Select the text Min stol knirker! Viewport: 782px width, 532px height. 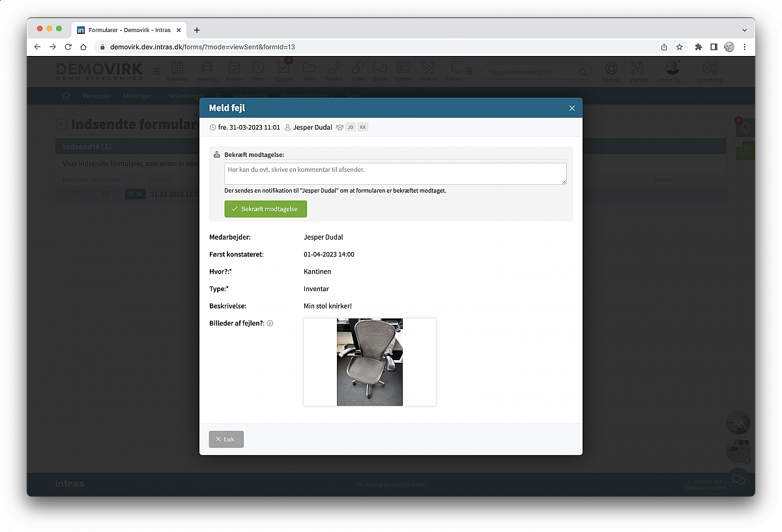click(x=328, y=306)
